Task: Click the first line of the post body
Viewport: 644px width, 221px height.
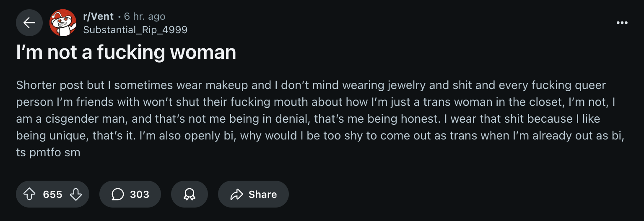Action: tap(311, 85)
